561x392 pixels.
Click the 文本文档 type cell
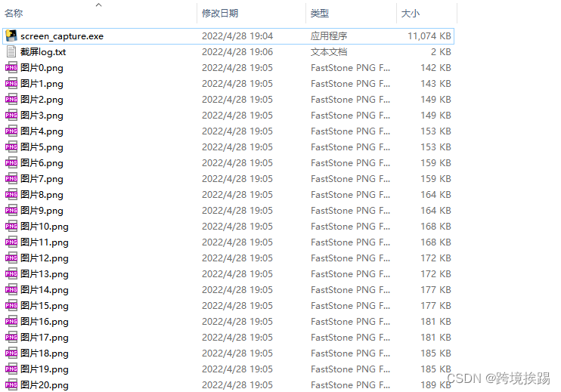[x=329, y=52]
